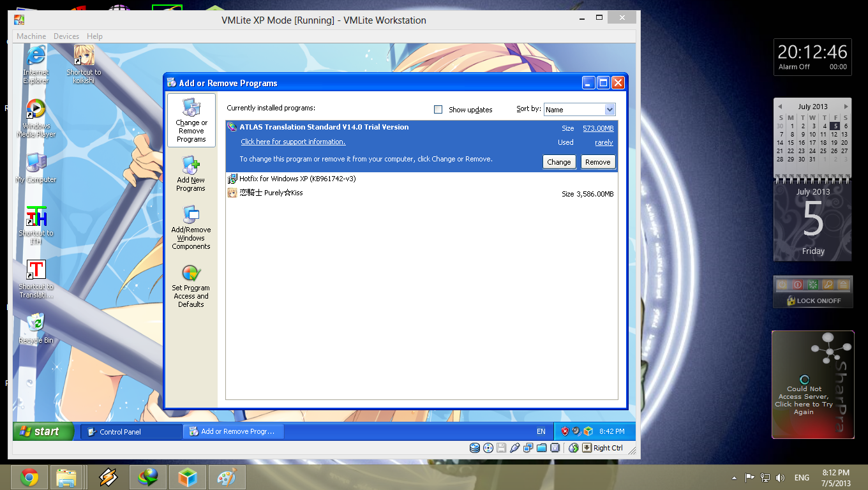Screen dimensions: 868x490
Task: Open the Recycle Bin in XP
Action: pos(36,328)
